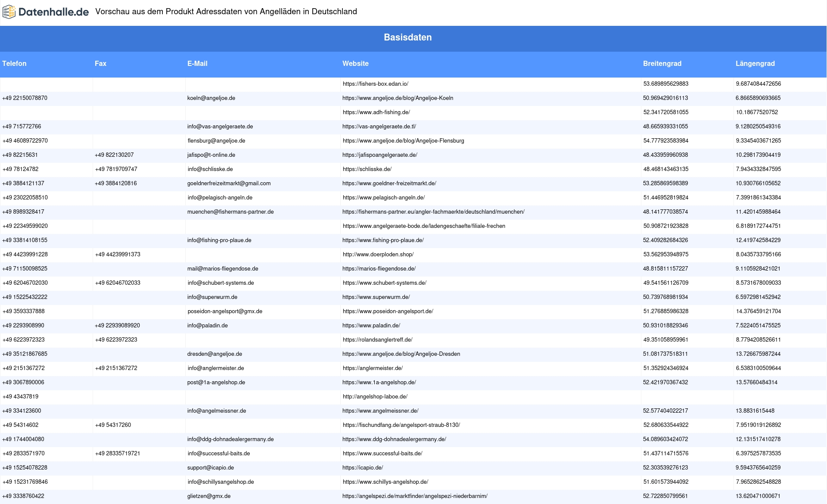
Task: Click the fischundfang.de angelsport-straub URL
Action: (x=401, y=425)
